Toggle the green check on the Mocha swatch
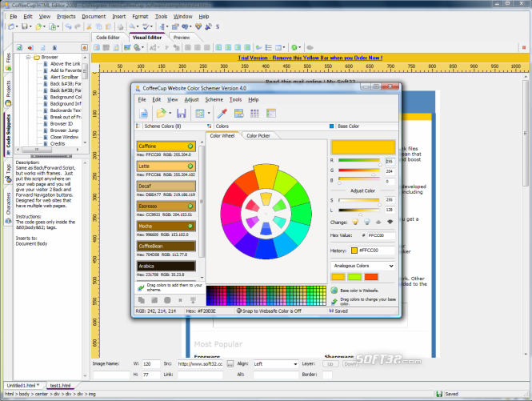Viewport: 532px width, 401px height. point(190,227)
